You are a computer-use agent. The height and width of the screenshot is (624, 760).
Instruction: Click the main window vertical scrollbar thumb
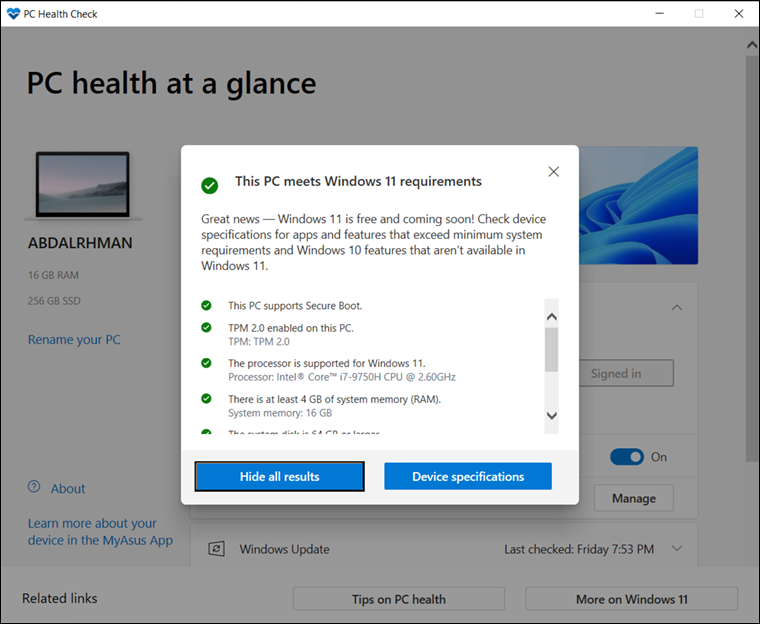(752, 259)
